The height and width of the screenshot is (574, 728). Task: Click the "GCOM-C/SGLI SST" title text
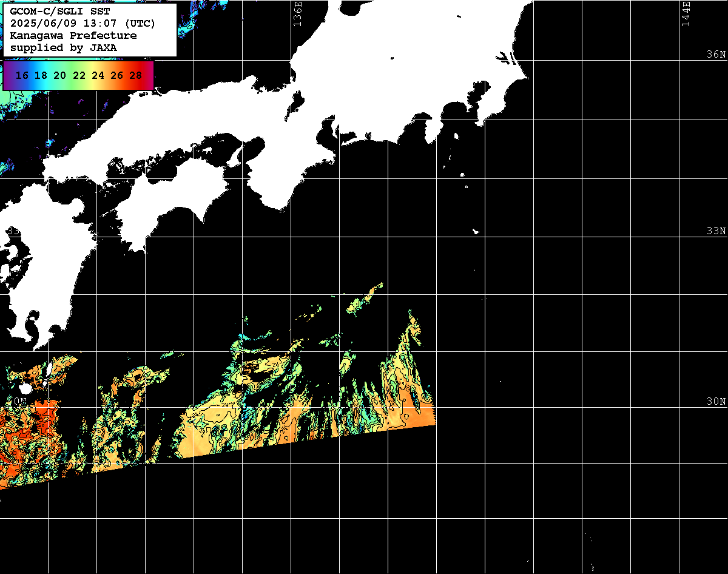pos(60,12)
